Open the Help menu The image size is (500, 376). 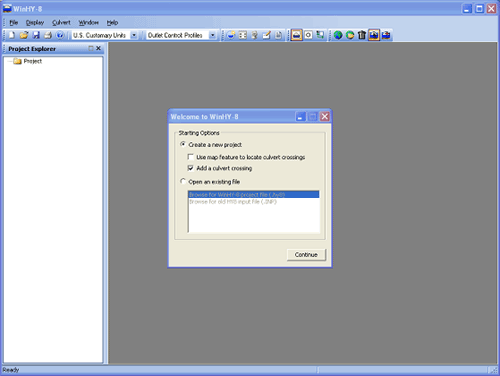[x=112, y=23]
